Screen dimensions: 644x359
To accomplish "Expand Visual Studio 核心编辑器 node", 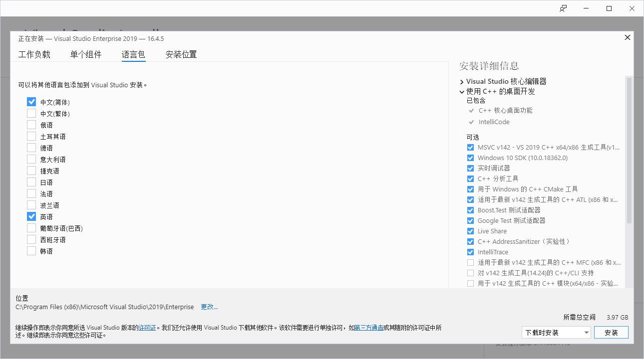I will [x=462, y=82].
